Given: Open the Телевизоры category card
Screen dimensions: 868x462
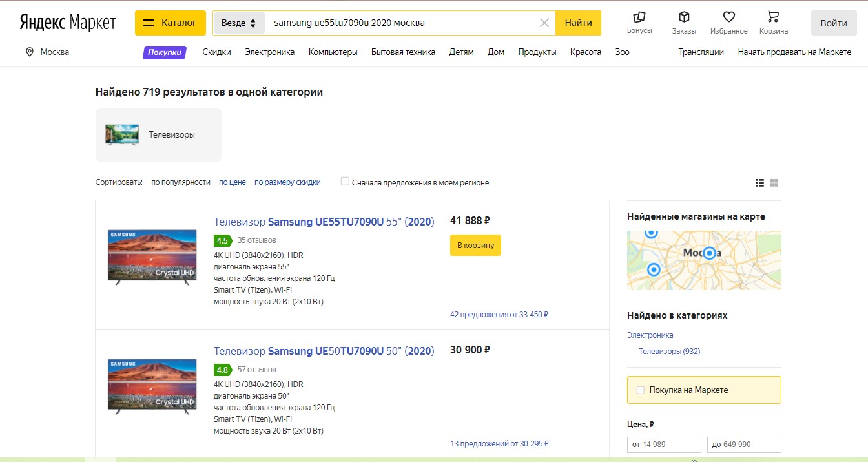Looking at the screenshot, I should [158, 134].
